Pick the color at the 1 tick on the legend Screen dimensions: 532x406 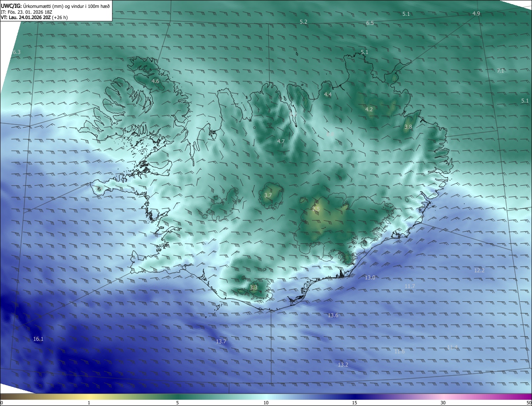(89, 397)
